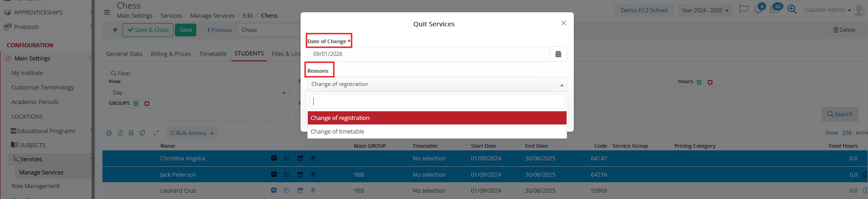868x199 pixels.
Task: Collapse the Reasons dropdown
Action: point(562,85)
